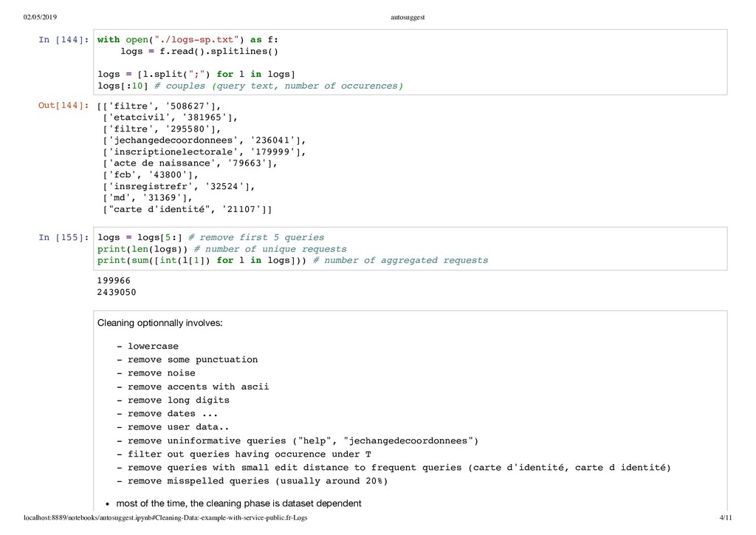Image resolution: width=756 pixels, height=535 pixels.
Task: Click output row ['etatcivil', '381965']
Action: (171, 117)
